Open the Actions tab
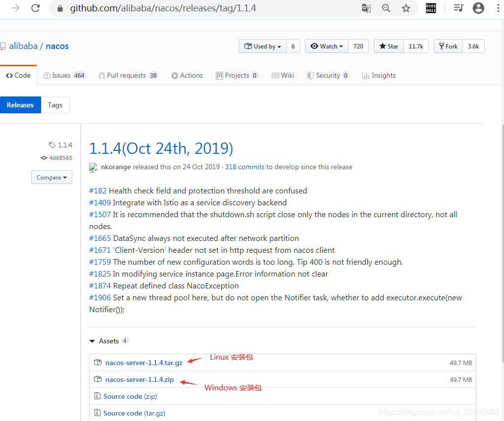The width and height of the screenshot is (504, 421). click(187, 76)
